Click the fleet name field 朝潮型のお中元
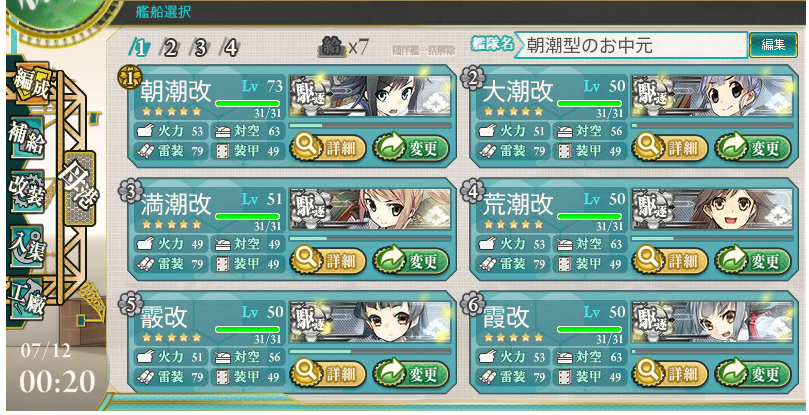 click(630, 45)
